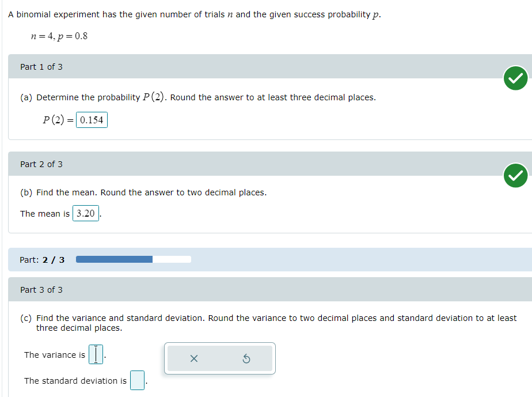532x397 pixels.
Task: Select the variance answer box
Action: [96, 354]
